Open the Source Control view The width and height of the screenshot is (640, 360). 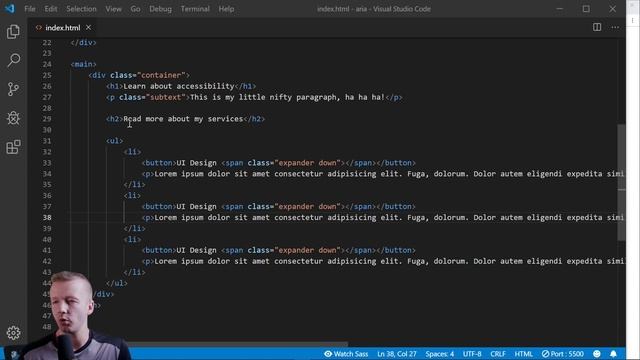tap(13, 89)
